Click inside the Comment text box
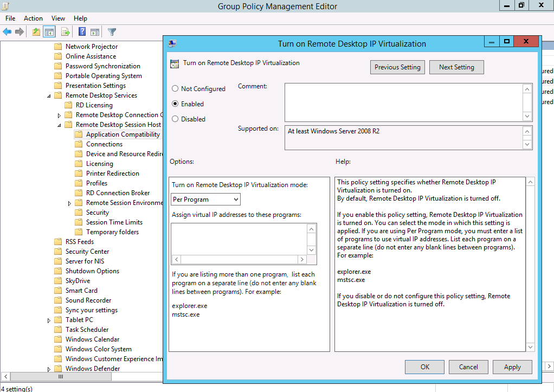The height and width of the screenshot is (392, 554). 404,102
